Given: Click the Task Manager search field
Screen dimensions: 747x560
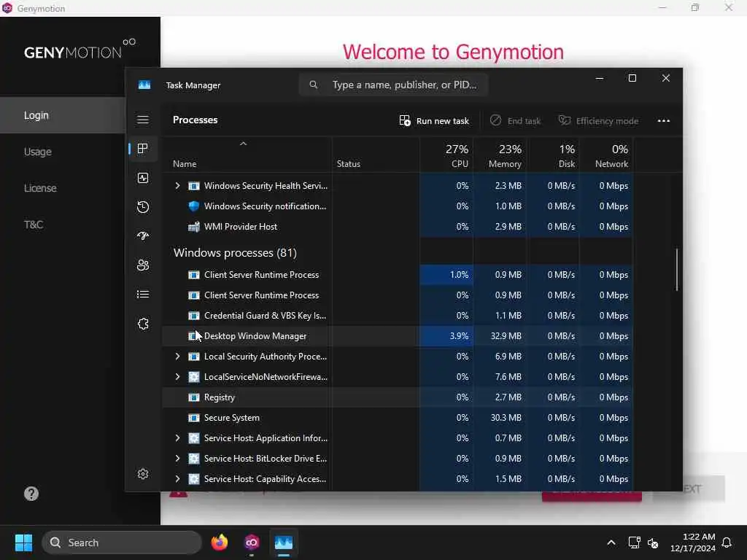Looking at the screenshot, I should (393, 85).
